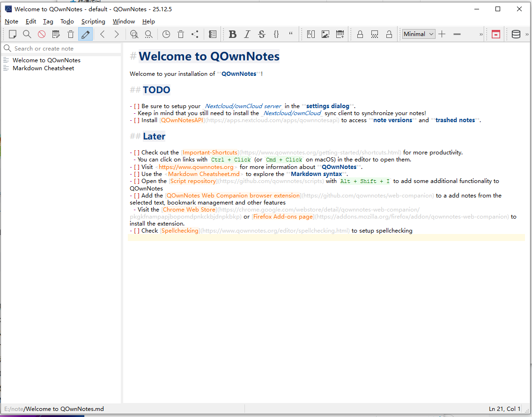Insert a code block with braces icon
Viewport: 532px width, 417px height.
pyautogui.click(x=276, y=34)
